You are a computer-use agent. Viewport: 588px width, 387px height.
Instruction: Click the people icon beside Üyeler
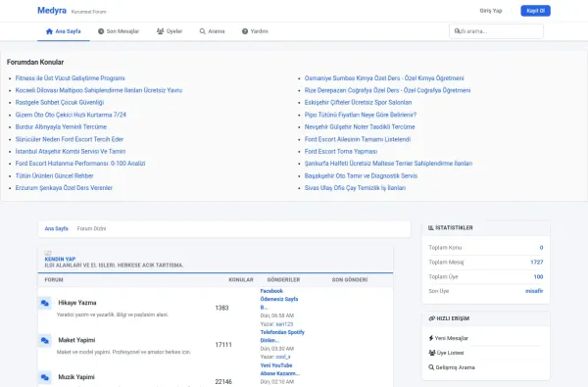(160, 31)
